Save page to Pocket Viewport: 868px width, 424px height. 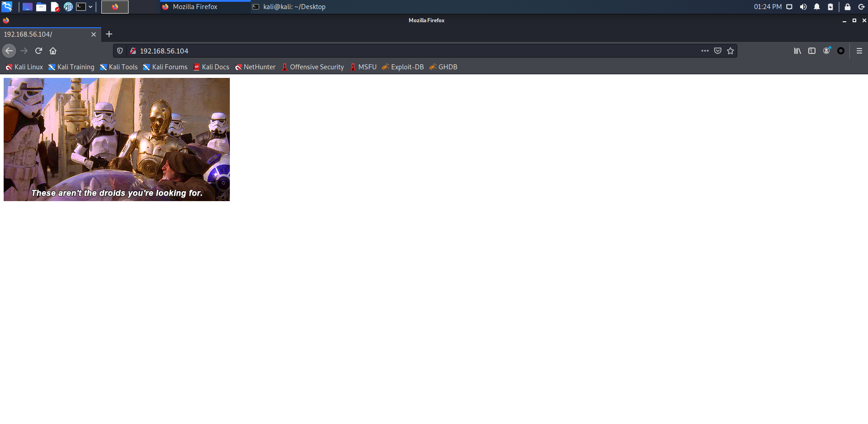pos(718,51)
